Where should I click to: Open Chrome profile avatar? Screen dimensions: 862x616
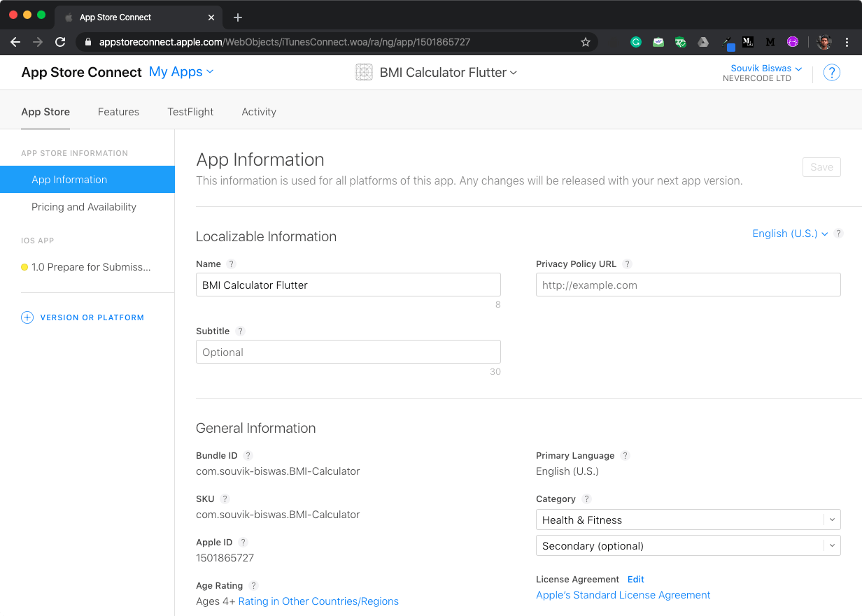pos(824,42)
